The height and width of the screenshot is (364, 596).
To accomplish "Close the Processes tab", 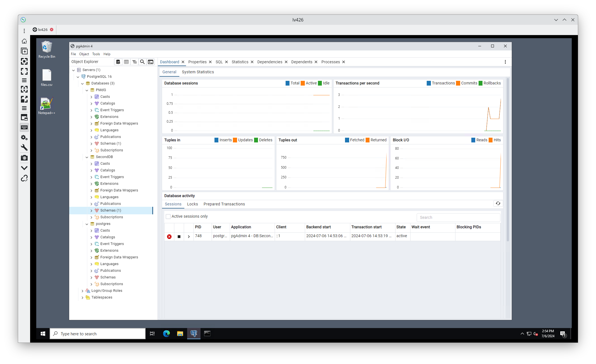I will click(344, 62).
